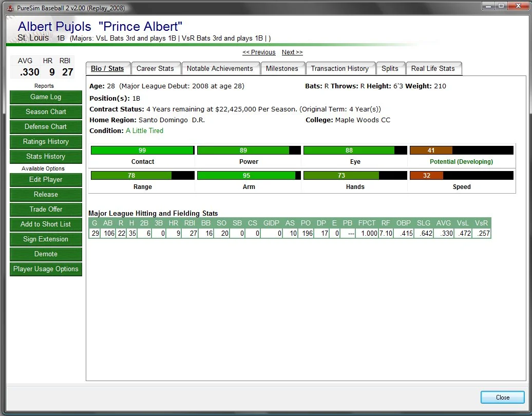Viewport: 532px width, 416px height.
Task: View the Transaction History tab
Action: (x=339, y=68)
